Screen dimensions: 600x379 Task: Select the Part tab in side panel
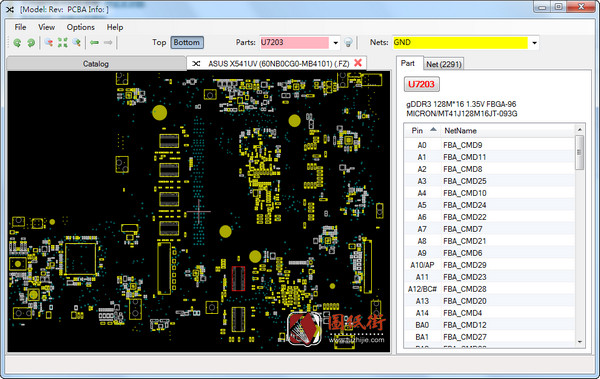click(x=408, y=63)
